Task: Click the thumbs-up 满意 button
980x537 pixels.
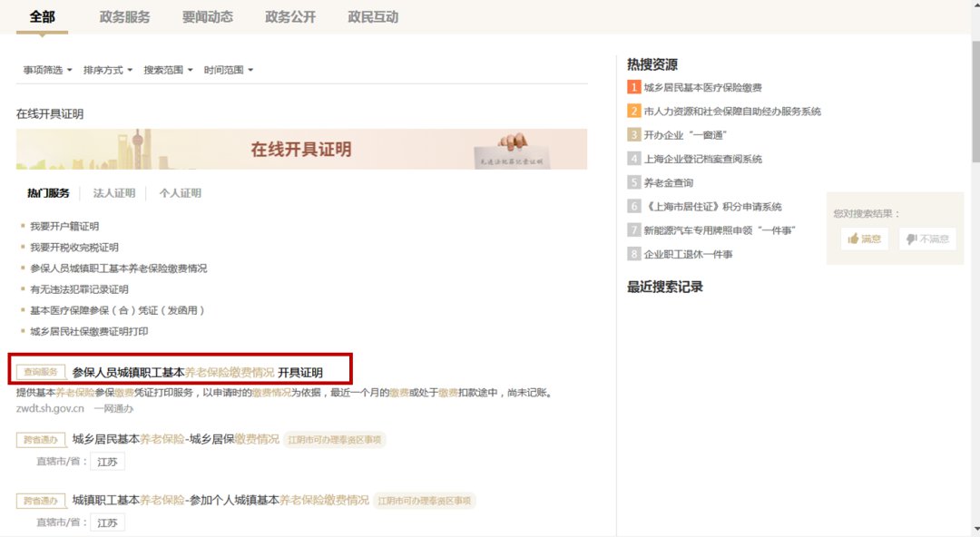Action: [865, 239]
